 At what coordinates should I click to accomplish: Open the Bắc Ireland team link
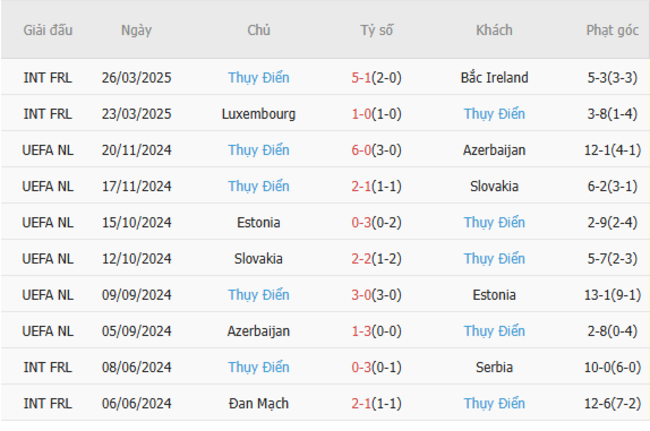pos(494,77)
